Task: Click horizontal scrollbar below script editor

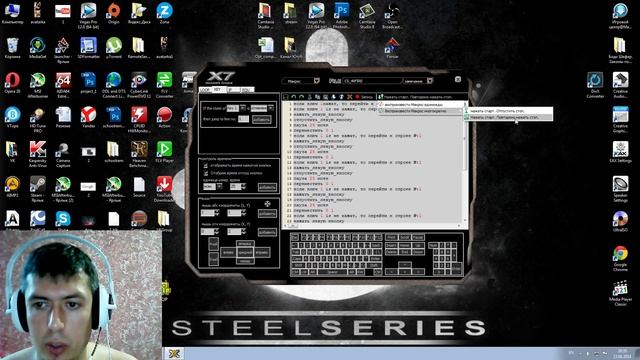Action: [x=372, y=225]
